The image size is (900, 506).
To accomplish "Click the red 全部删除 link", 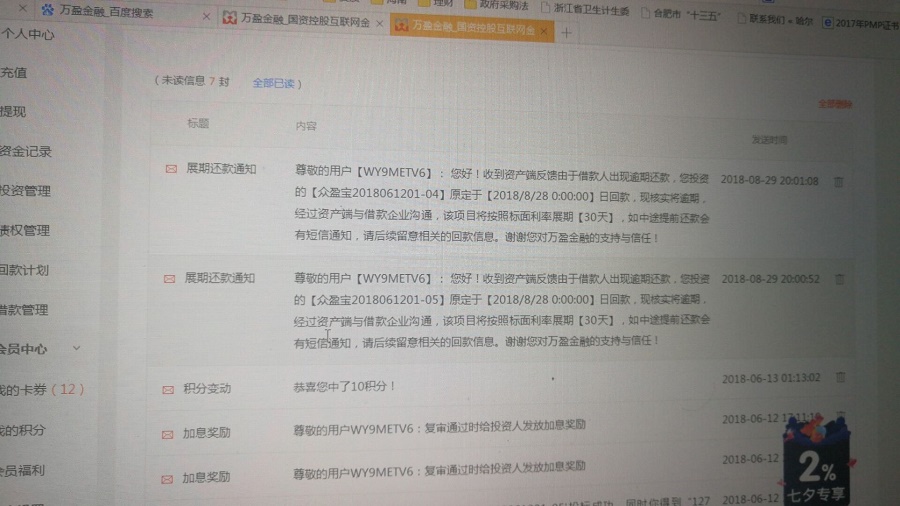I will pos(835,103).
